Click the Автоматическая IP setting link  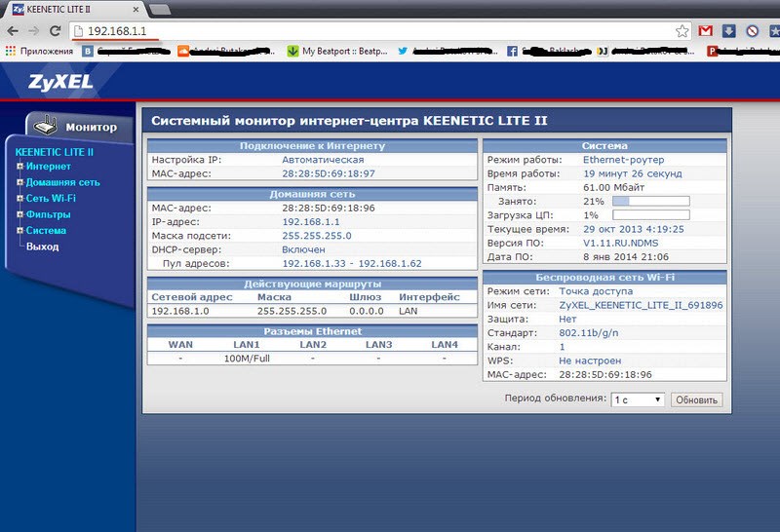323,160
